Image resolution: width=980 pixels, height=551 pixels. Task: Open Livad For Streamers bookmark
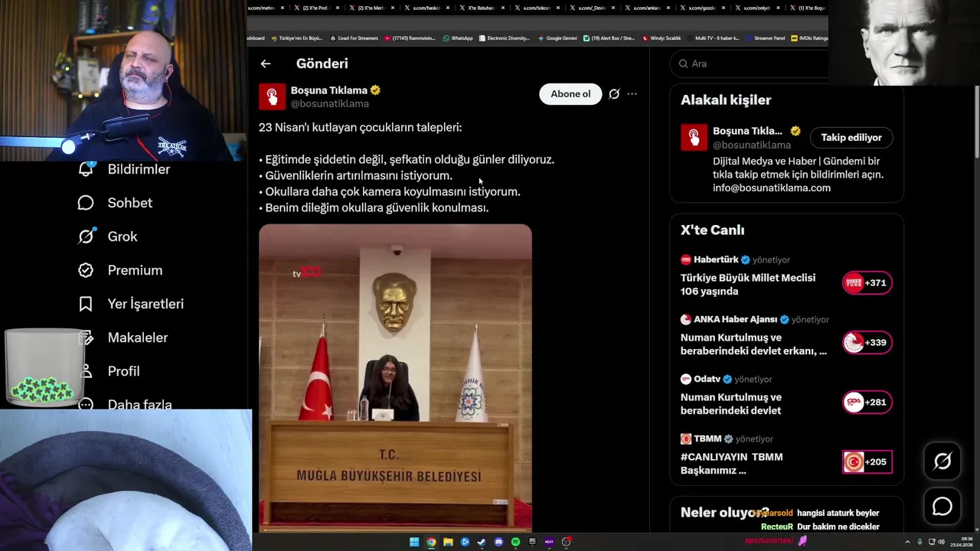click(354, 38)
